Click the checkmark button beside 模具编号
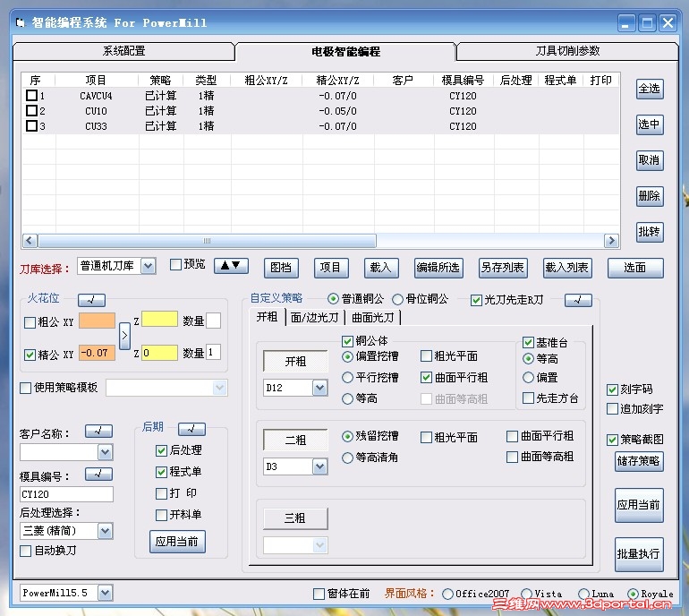The width and height of the screenshot is (689, 616). [x=98, y=474]
